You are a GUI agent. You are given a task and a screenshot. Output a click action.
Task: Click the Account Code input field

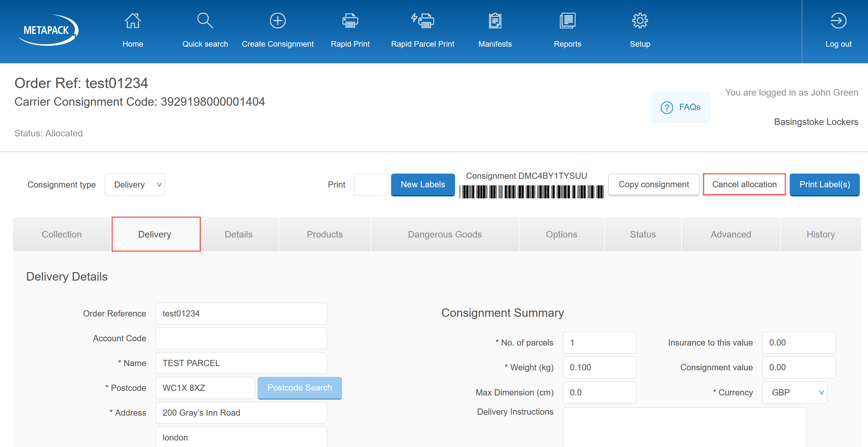[241, 339]
